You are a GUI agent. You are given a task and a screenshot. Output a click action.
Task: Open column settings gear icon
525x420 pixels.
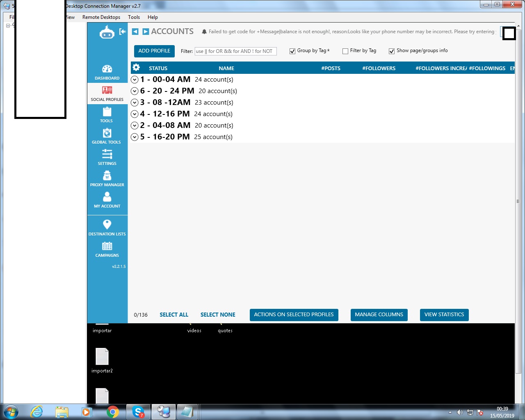[x=136, y=68]
